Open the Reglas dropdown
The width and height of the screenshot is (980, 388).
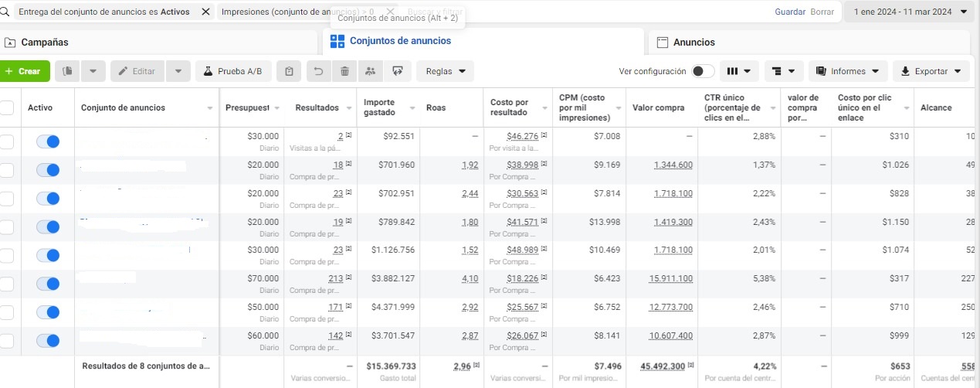tap(445, 71)
